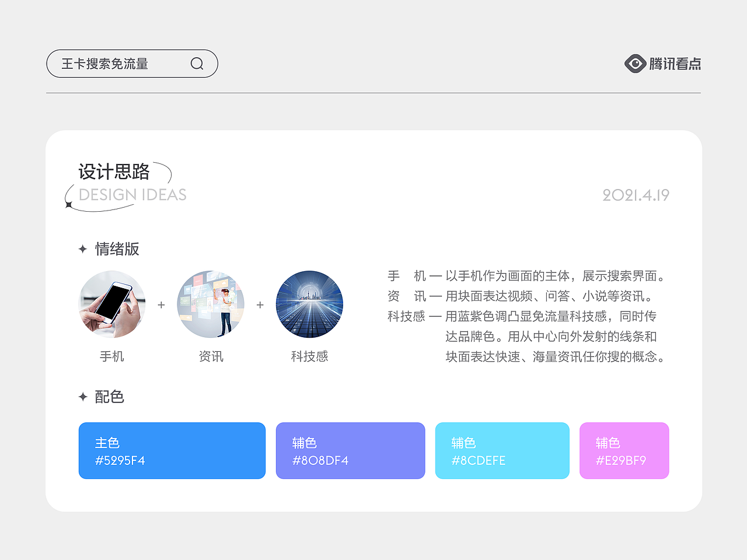Viewport: 747px width, 560px height.
Task: Select the sparkle icon beside 情绪版
Action: [83, 249]
